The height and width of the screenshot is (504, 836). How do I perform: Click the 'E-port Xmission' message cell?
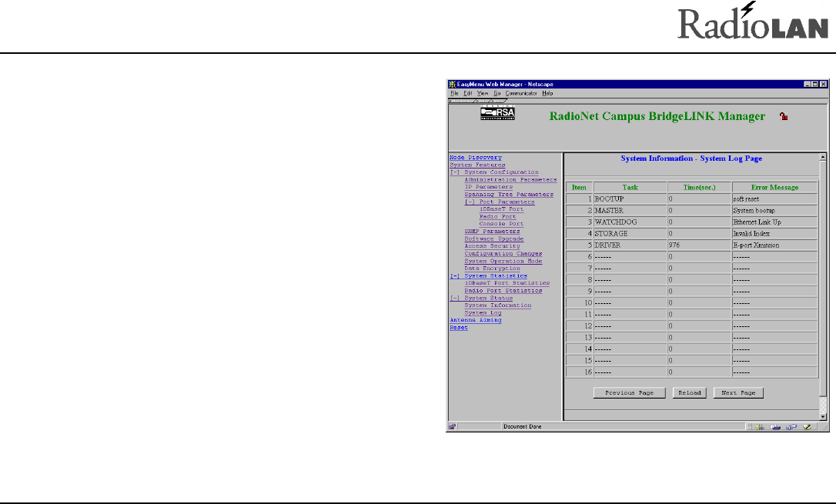pyautogui.click(x=774, y=245)
